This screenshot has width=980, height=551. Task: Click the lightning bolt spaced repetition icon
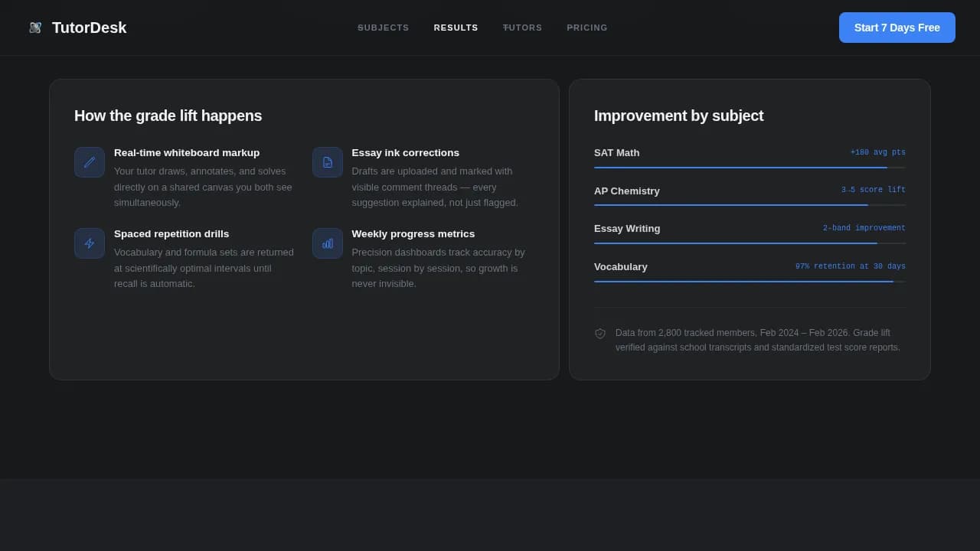click(x=90, y=243)
